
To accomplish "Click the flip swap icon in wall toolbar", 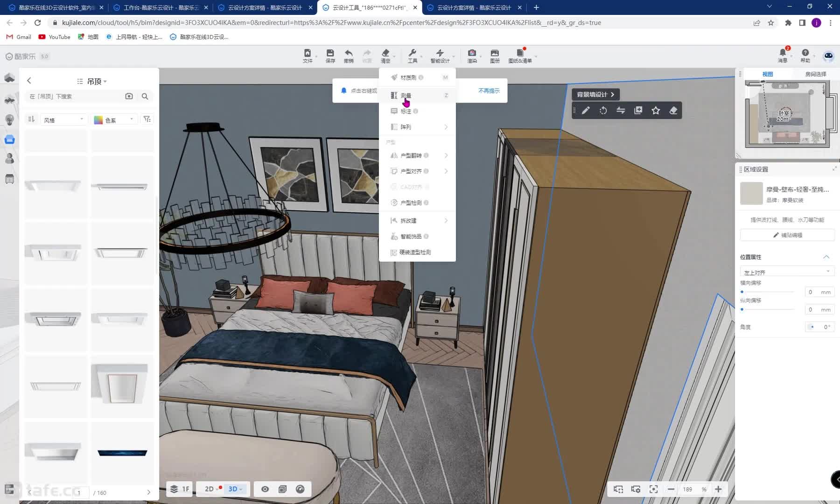I will [x=621, y=110].
